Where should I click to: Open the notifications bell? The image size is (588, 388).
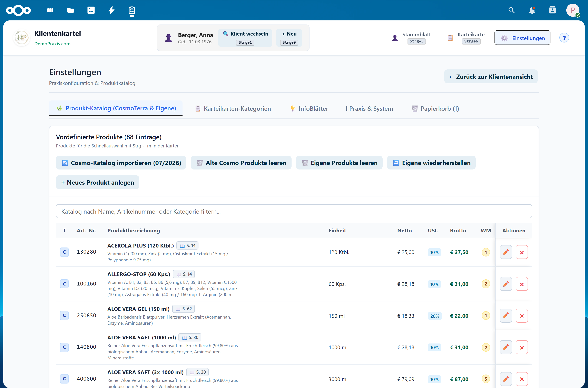tap(532, 10)
